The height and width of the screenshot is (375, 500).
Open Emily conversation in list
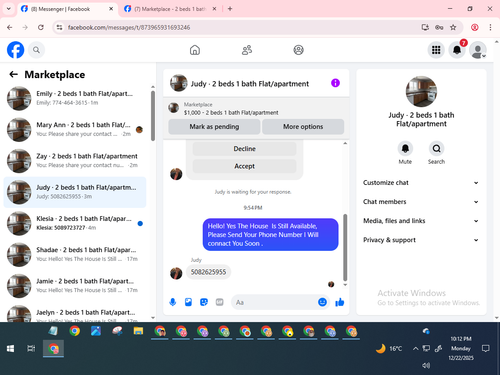click(x=75, y=98)
